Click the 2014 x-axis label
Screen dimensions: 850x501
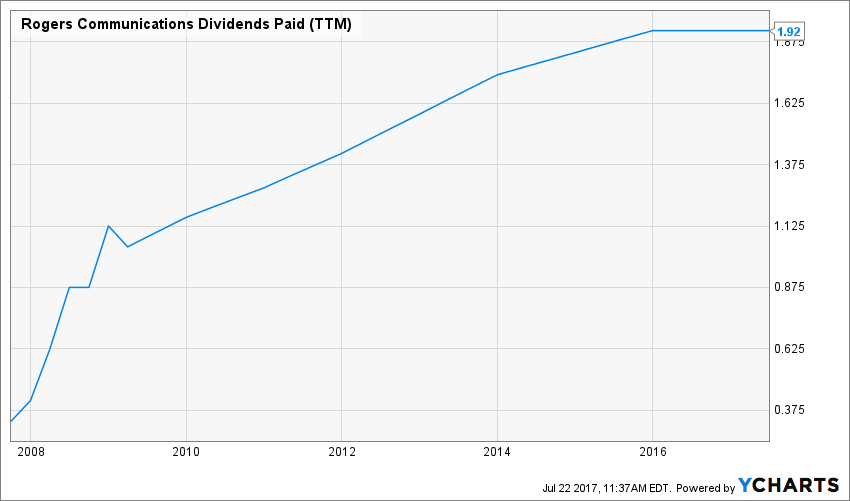pyautogui.click(x=497, y=452)
